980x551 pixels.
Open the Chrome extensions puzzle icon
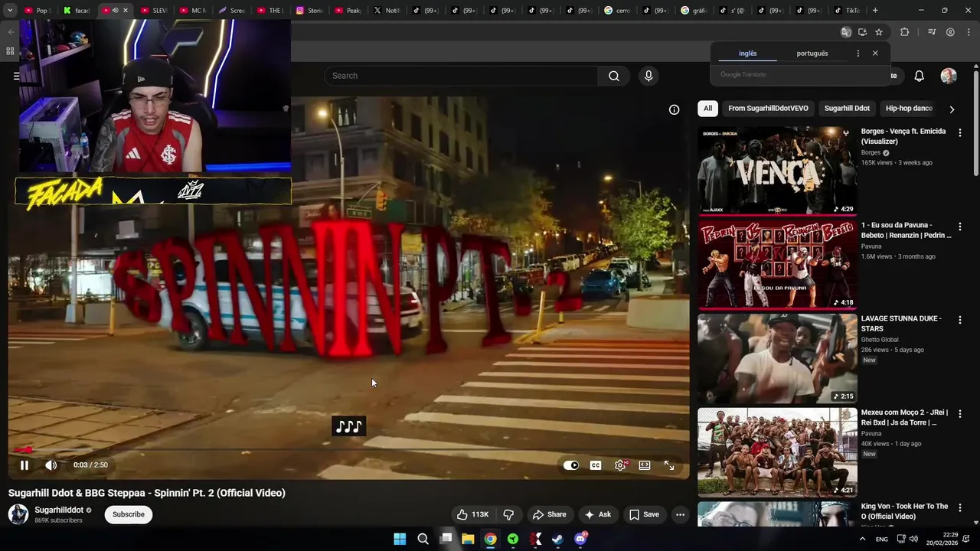click(904, 32)
